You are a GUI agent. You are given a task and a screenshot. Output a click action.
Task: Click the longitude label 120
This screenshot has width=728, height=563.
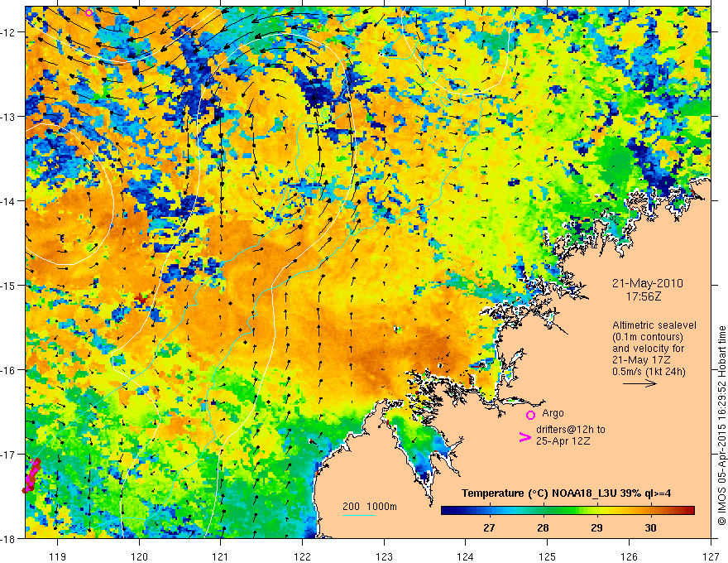click(x=139, y=556)
